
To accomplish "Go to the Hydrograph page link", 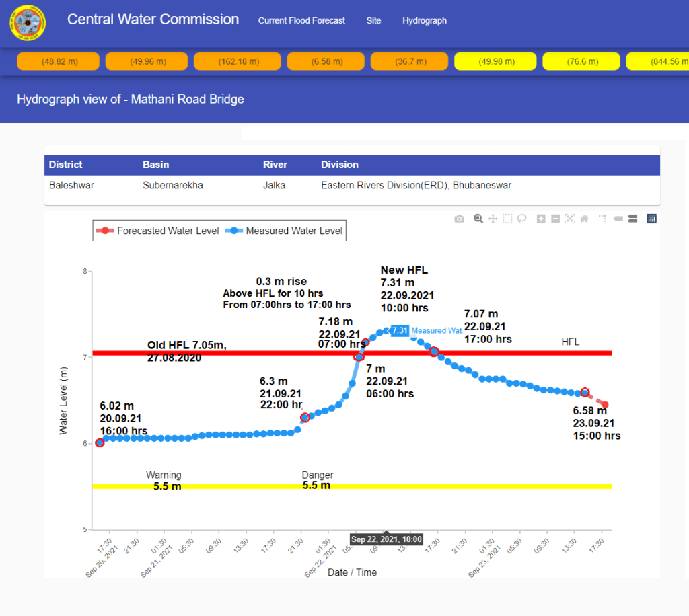I will click(425, 21).
